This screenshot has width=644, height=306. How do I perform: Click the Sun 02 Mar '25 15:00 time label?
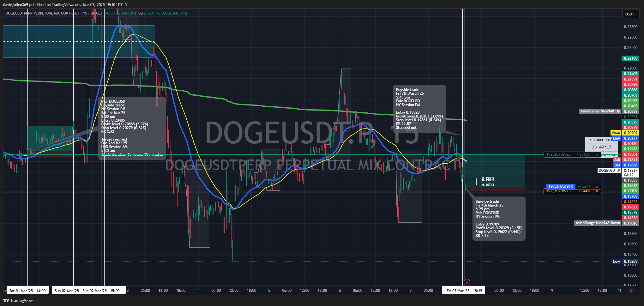pos(101,291)
